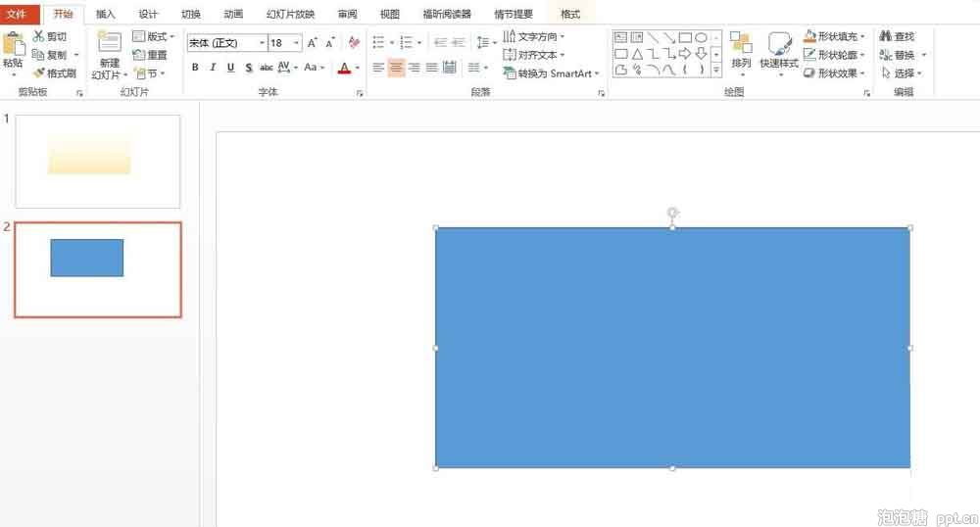This screenshot has width=980, height=527.
Task: Clear all text formatting with eraser icon
Action: (354, 43)
